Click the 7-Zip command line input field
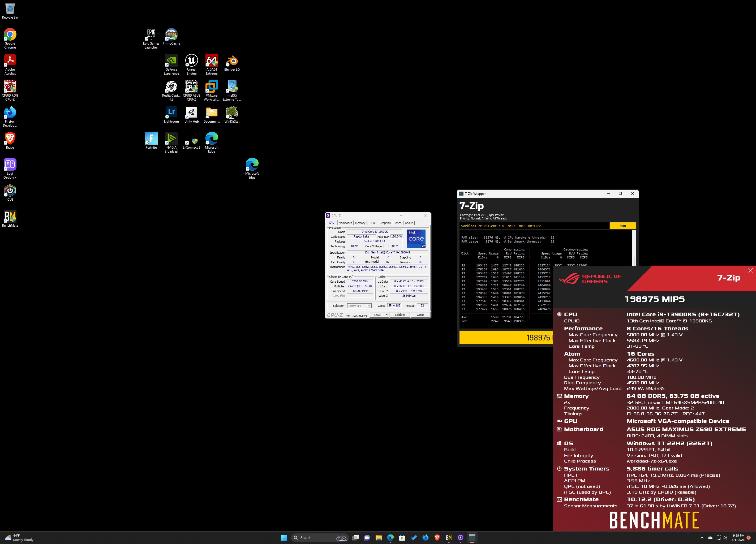 click(x=534, y=226)
